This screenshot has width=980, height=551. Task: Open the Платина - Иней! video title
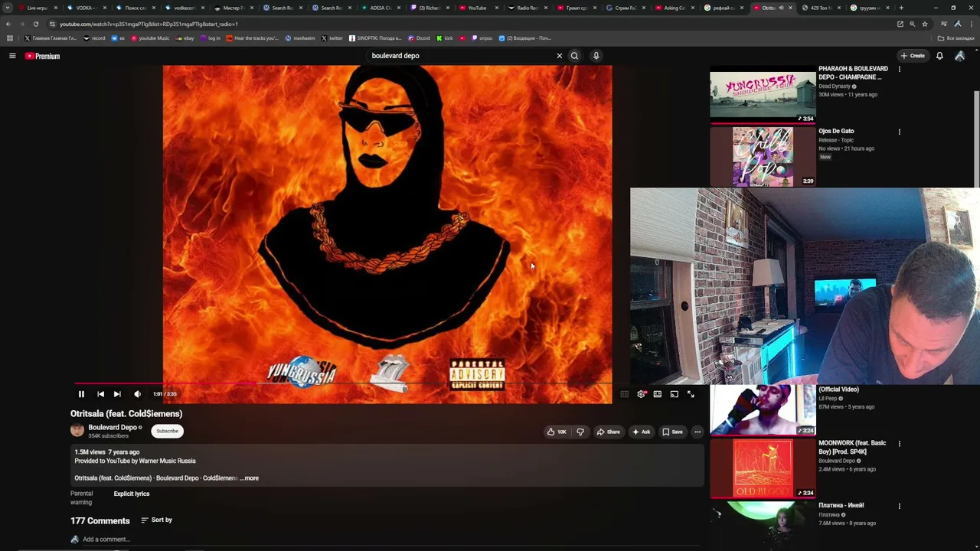(x=841, y=506)
